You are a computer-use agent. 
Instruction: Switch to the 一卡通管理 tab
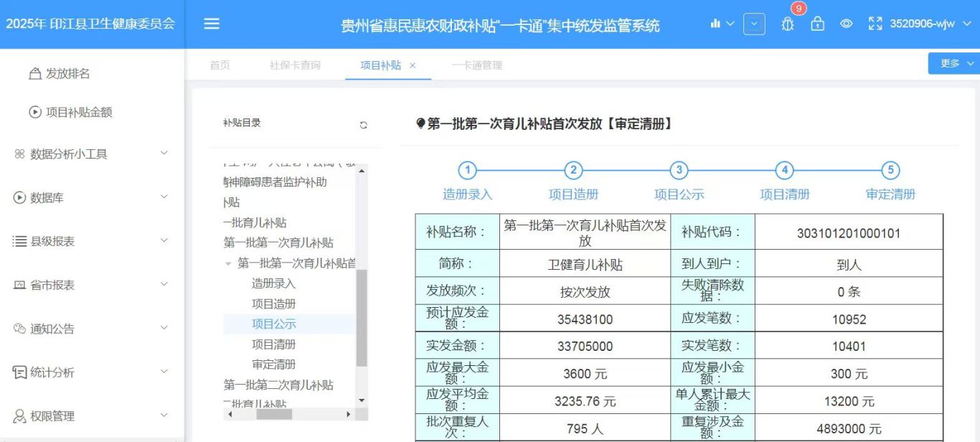(477, 65)
